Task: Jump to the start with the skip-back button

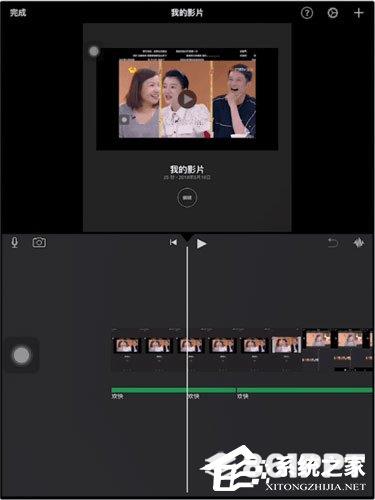Action: (173, 242)
